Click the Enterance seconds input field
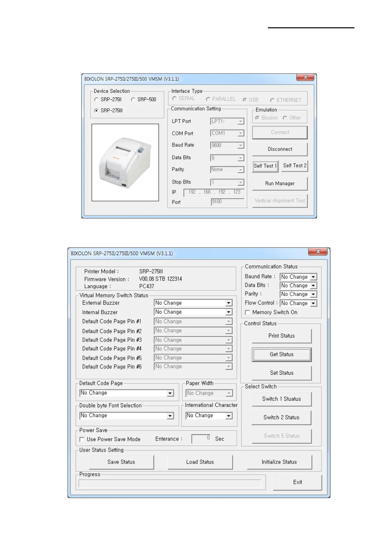The width and height of the screenshot is (392, 554). click(201, 439)
